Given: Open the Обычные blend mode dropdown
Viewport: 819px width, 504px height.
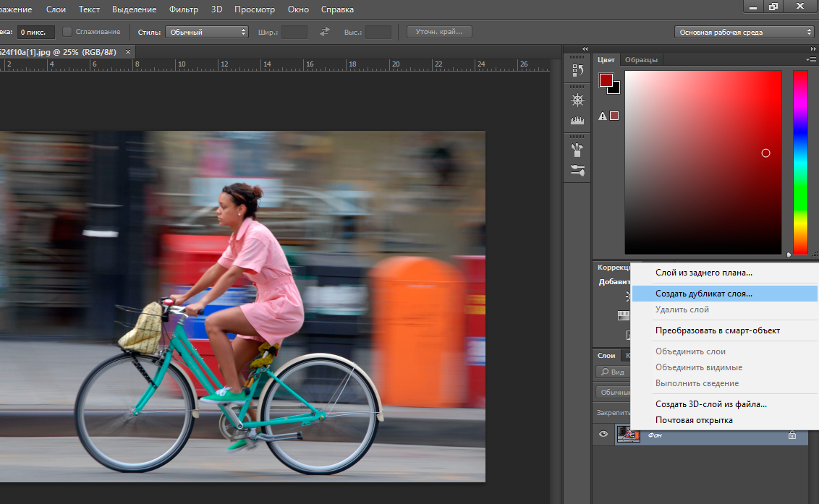Looking at the screenshot, I should pos(614,392).
